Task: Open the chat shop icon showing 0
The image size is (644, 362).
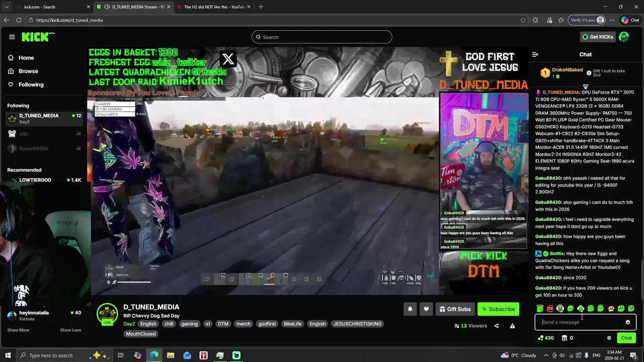Action: (x=567, y=338)
